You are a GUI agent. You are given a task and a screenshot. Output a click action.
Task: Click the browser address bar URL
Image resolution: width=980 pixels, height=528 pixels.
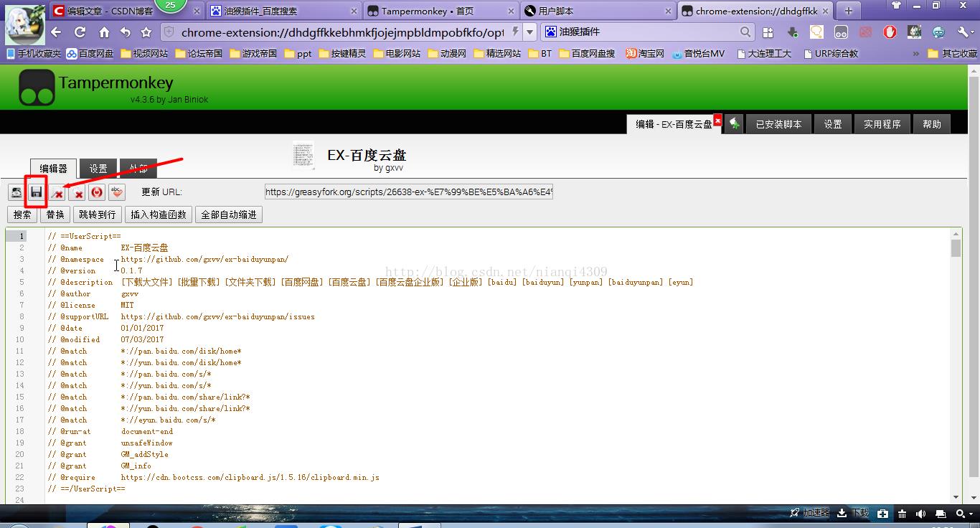click(343, 32)
